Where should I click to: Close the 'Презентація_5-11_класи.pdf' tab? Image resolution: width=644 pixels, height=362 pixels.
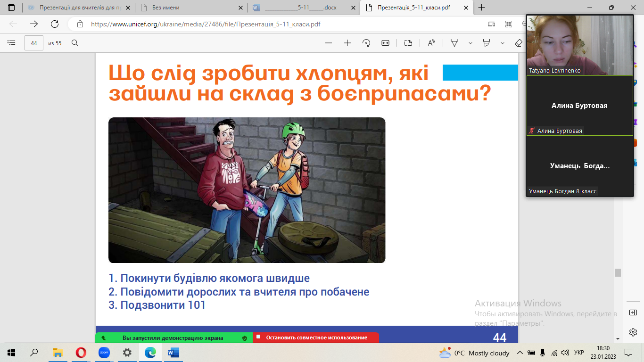[x=466, y=8]
